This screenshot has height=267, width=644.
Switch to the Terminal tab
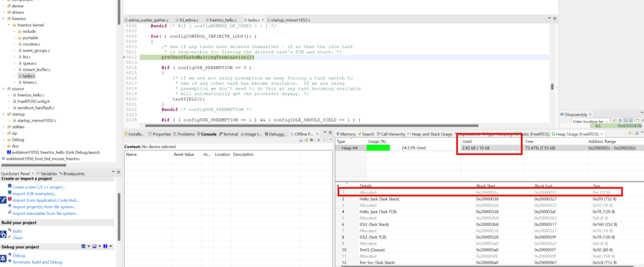point(228,134)
